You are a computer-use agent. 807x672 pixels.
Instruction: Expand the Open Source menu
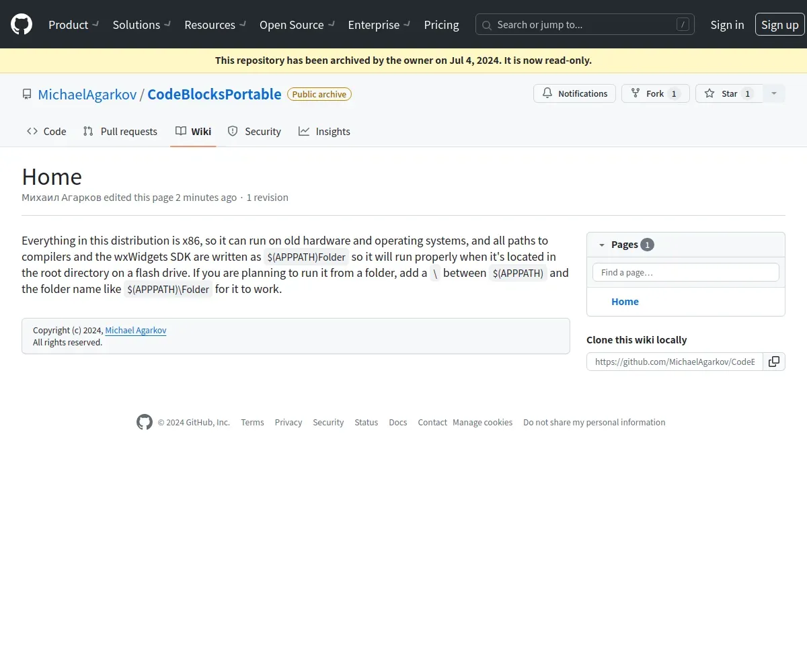pyautogui.click(x=297, y=25)
